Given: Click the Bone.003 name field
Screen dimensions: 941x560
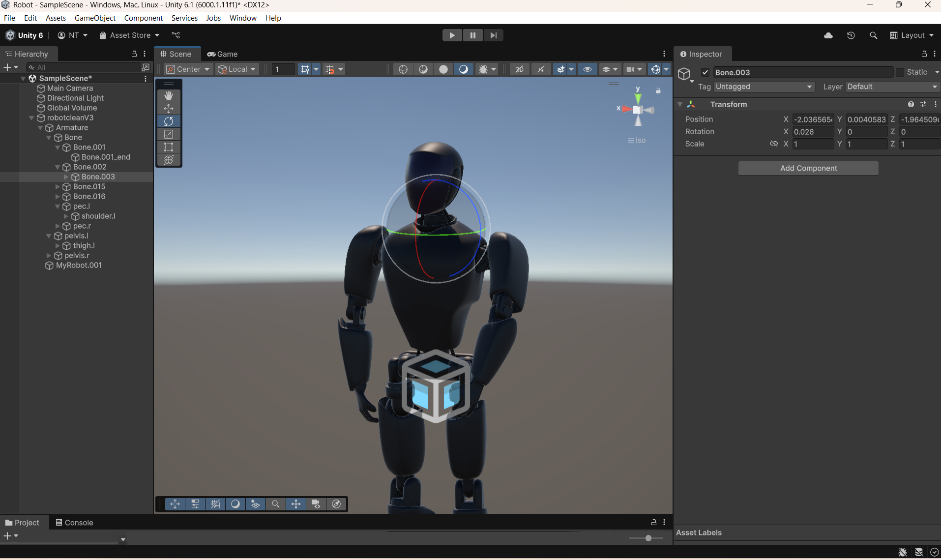Looking at the screenshot, I should coord(803,72).
